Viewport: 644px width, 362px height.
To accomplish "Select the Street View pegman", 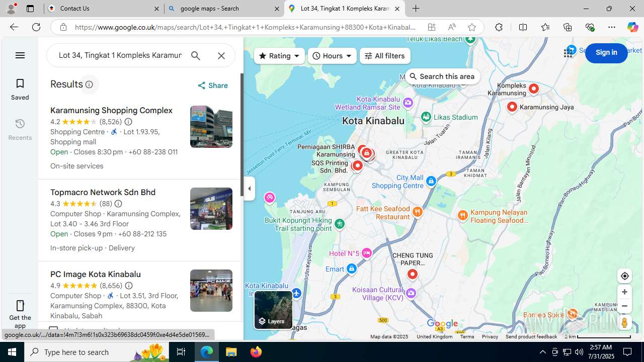I will [x=624, y=322].
